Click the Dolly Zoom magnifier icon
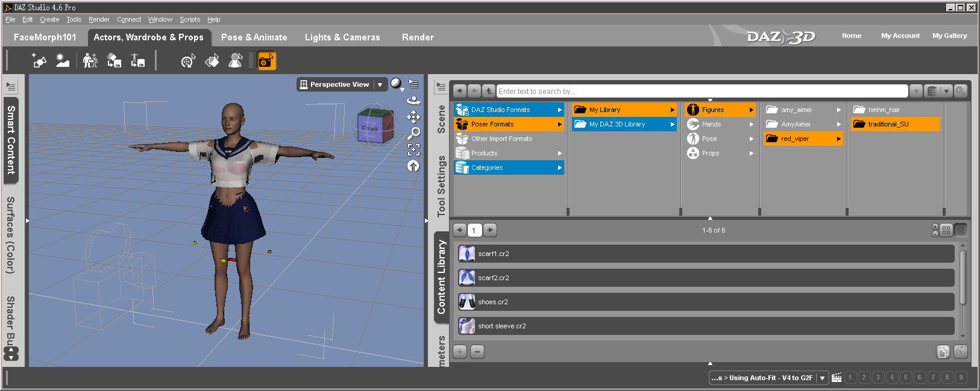 pyautogui.click(x=413, y=133)
